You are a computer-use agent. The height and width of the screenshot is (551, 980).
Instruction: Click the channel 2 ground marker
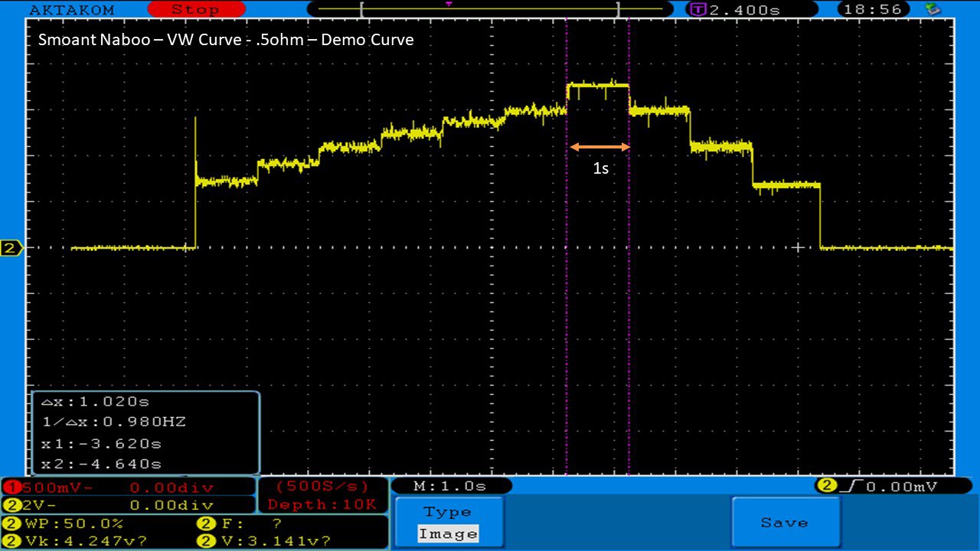click(x=11, y=248)
